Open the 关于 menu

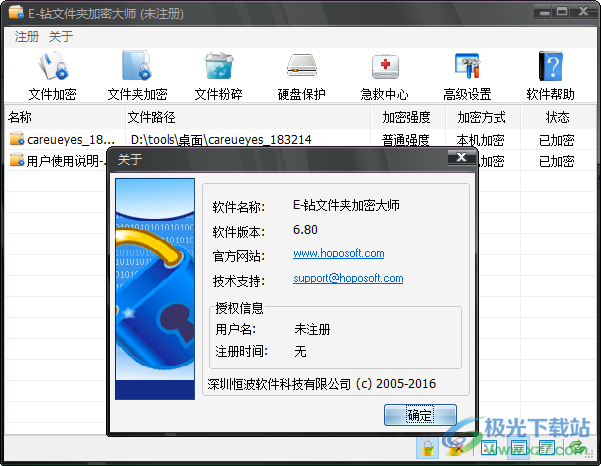61,37
